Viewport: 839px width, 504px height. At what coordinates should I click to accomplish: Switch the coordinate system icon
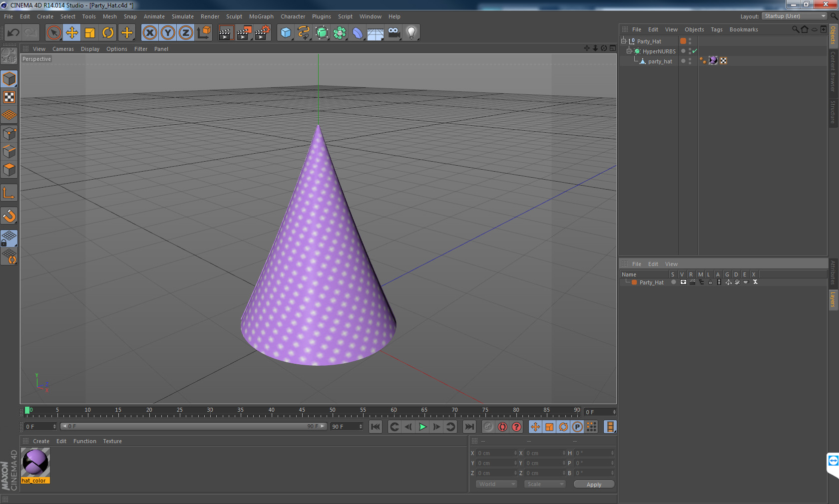tap(204, 33)
